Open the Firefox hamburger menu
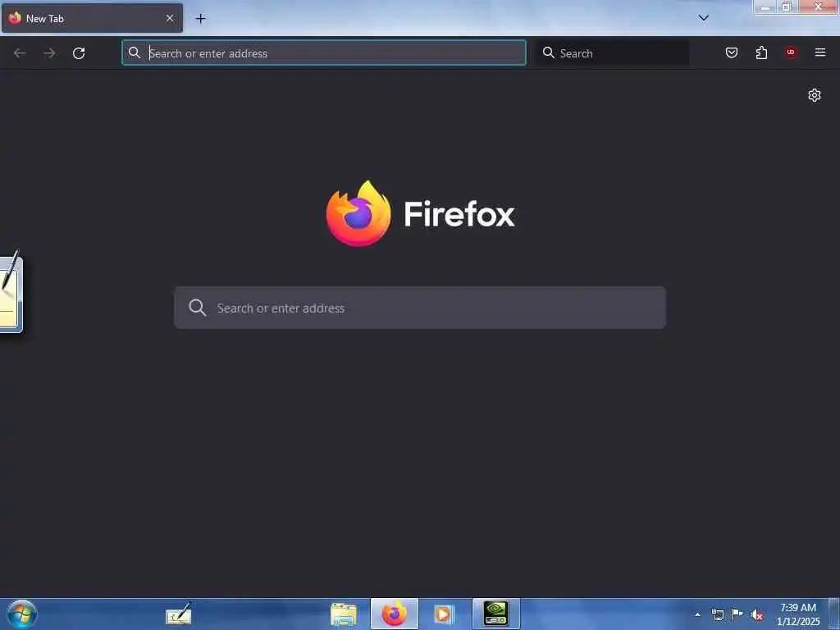840x630 pixels. tap(820, 52)
